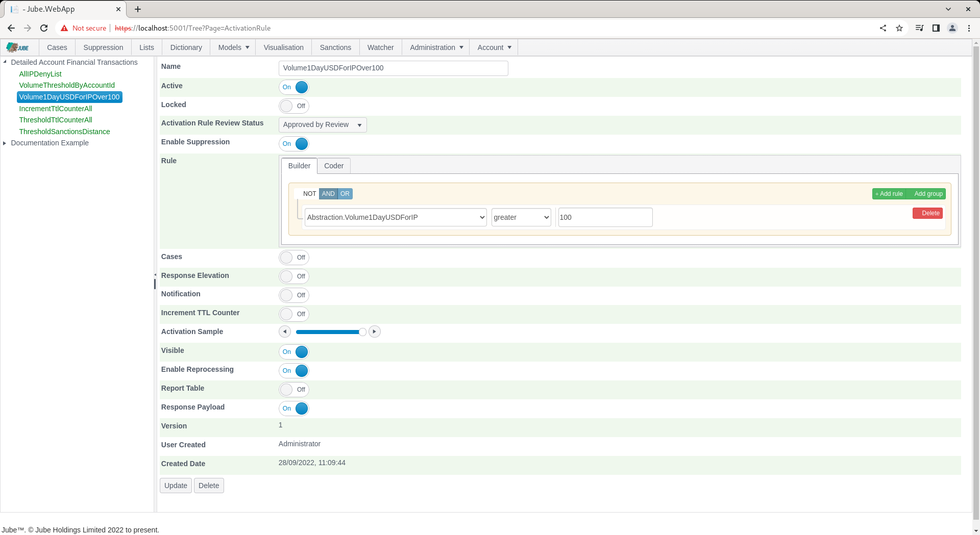Screen dimensions: 980x535
Task: Go back to previous page
Action: click(x=11, y=28)
